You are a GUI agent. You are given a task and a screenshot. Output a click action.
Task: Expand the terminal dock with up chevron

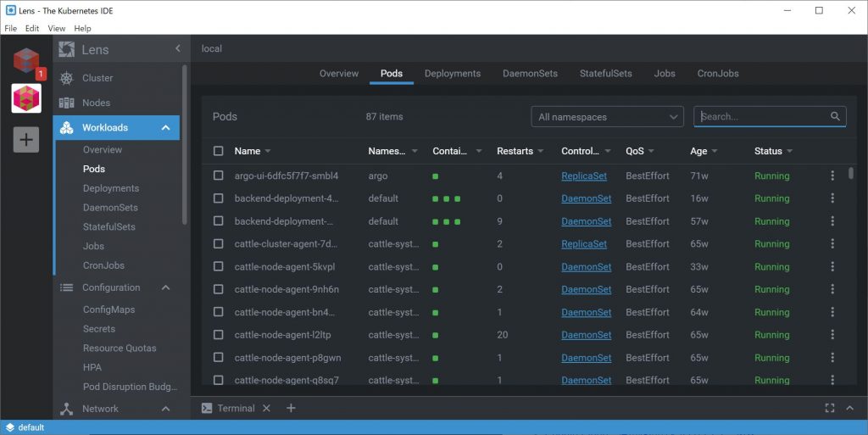[x=849, y=409]
